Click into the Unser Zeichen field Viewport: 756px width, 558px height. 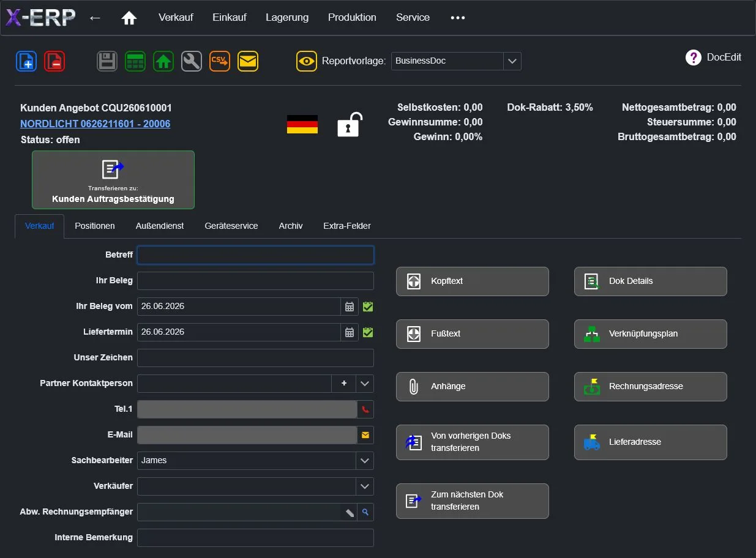tap(255, 358)
